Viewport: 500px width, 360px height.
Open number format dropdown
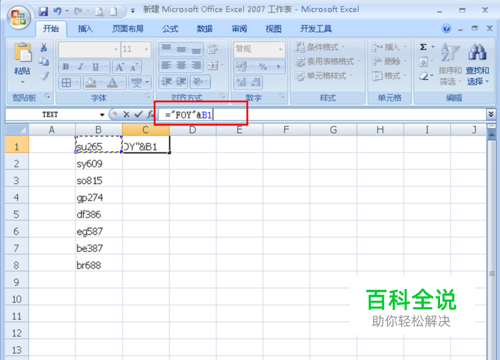coord(281,49)
